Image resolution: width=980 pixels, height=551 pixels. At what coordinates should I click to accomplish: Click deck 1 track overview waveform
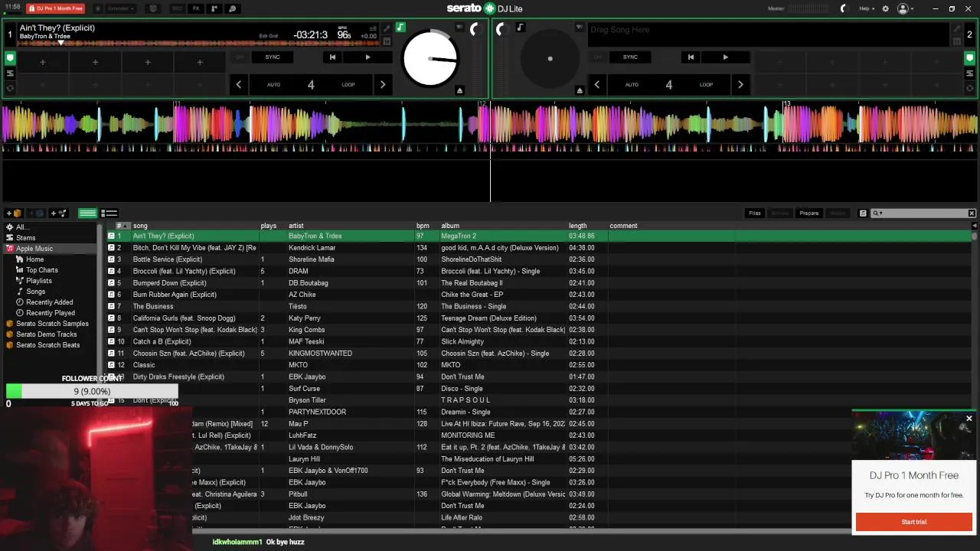coord(199,44)
